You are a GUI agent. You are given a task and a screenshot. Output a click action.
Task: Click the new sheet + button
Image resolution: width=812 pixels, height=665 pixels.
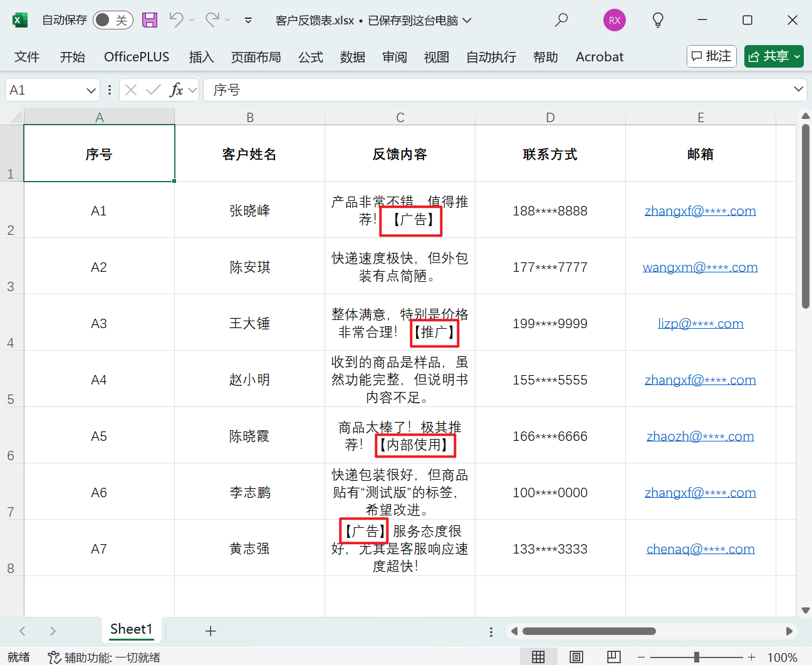211,631
